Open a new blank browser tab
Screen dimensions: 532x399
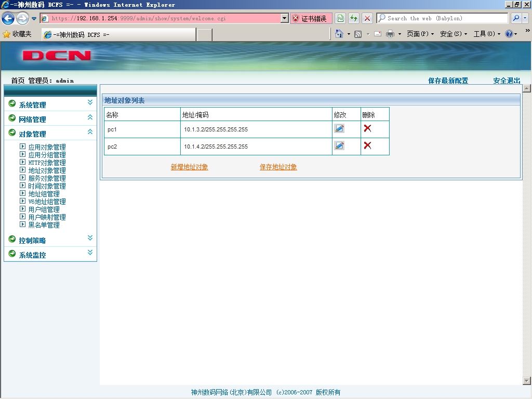(205, 35)
